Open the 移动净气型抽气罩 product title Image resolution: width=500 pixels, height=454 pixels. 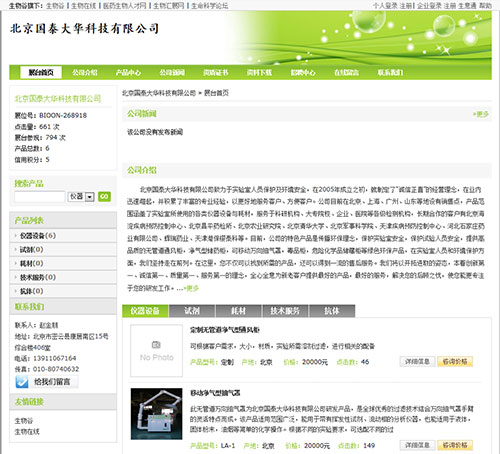pos(215,393)
